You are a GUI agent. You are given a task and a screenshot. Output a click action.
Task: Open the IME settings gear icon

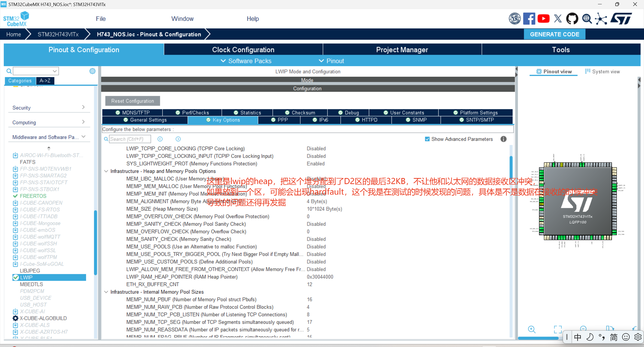tap(638, 337)
